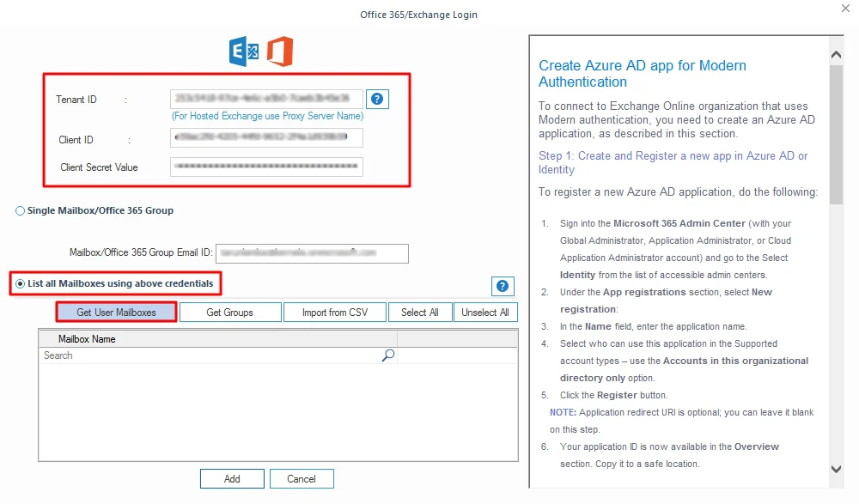Click the 'NOTE:' text in help panel
This screenshot has width=859, height=504.
click(x=564, y=412)
